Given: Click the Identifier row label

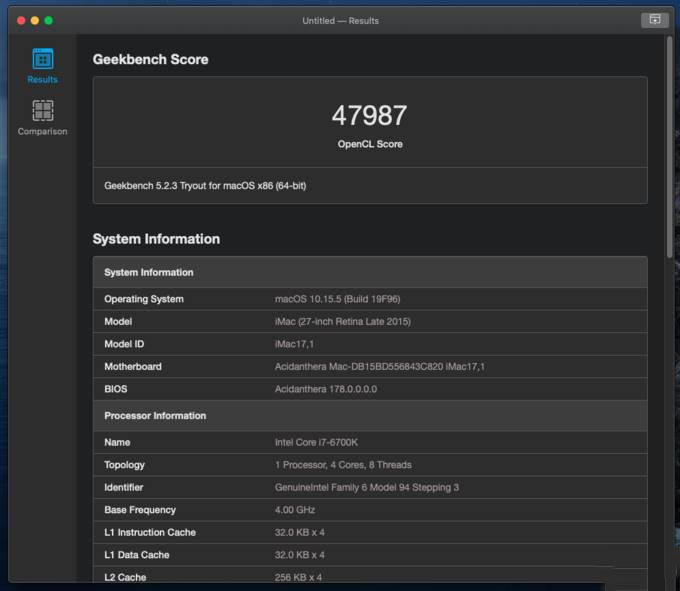Looking at the screenshot, I should 124,487.
